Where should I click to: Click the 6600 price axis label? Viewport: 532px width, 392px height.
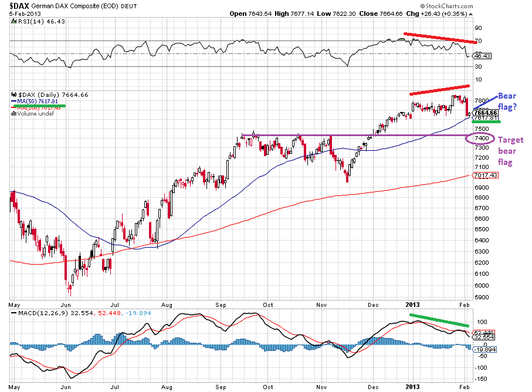[482, 218]
